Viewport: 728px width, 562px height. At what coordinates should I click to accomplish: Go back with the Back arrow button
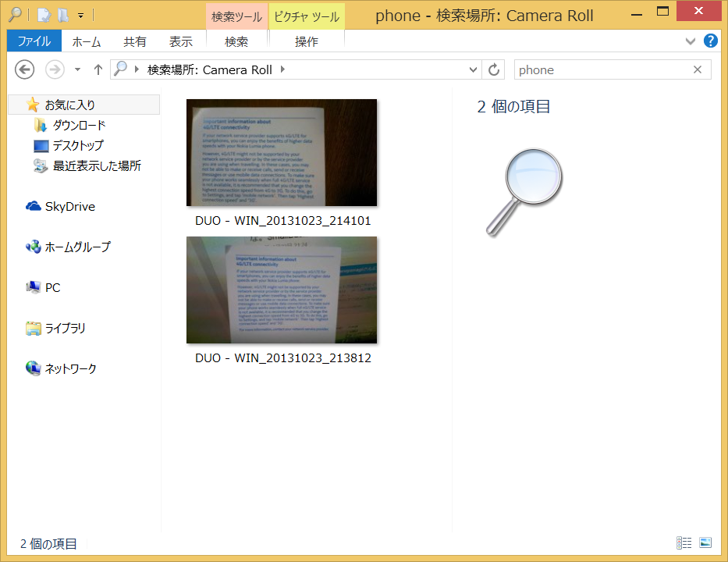25,69
